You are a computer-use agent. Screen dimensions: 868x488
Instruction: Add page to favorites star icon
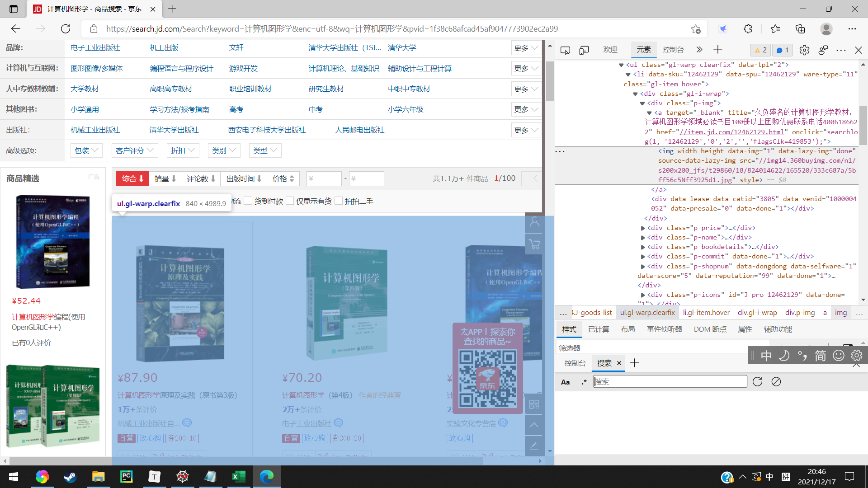[696, 29]
